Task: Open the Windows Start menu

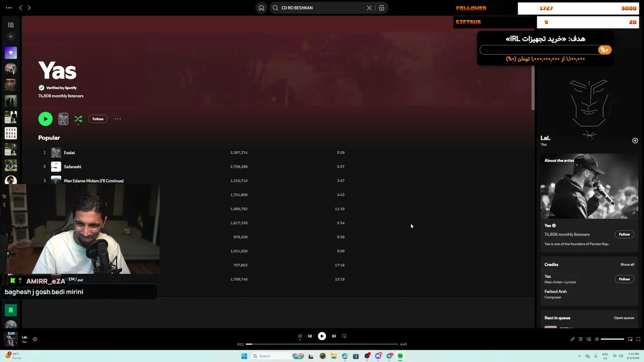Action: 244,356
